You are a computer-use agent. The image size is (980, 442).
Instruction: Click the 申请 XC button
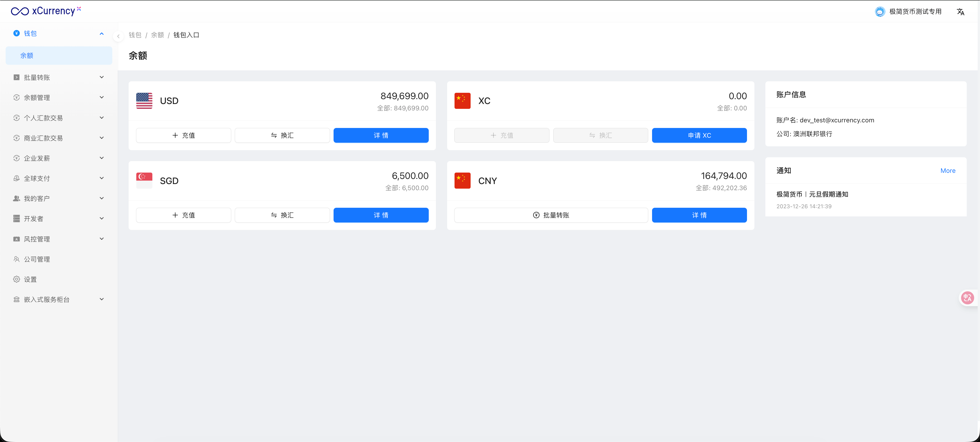(x=699, y=135)
